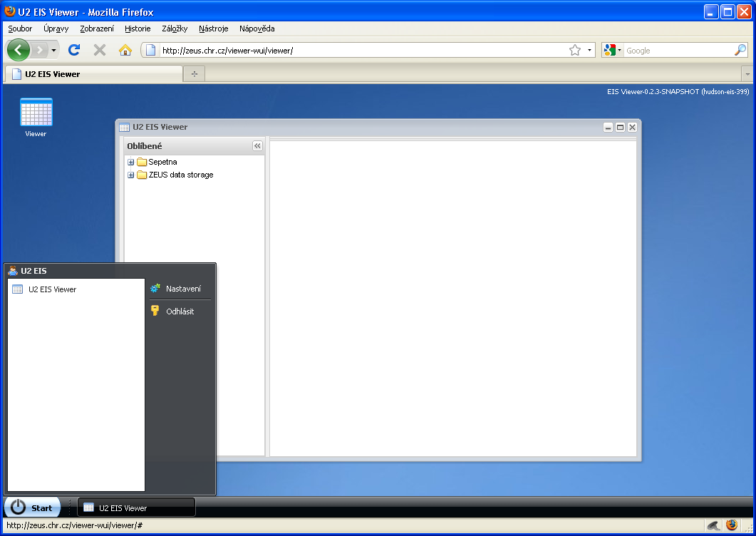The height and width of the screenshot is (536, 756).
Task: Open the Nástroje menu
Action: [213, 29]
